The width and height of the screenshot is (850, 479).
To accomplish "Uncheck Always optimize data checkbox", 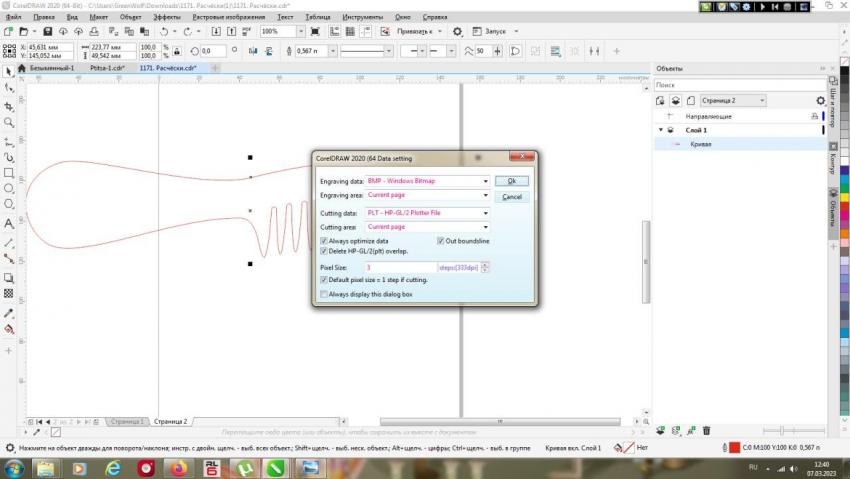I will pyautogui.click(x=324, y=241).
